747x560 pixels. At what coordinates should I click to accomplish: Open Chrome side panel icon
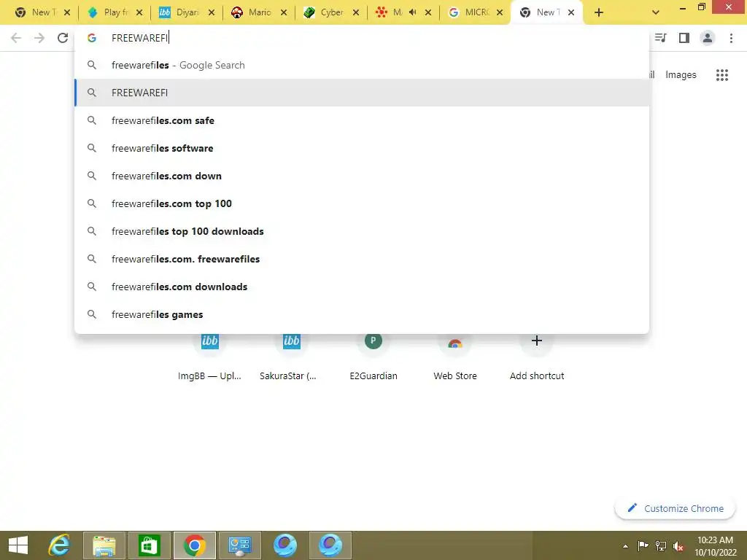684,38
